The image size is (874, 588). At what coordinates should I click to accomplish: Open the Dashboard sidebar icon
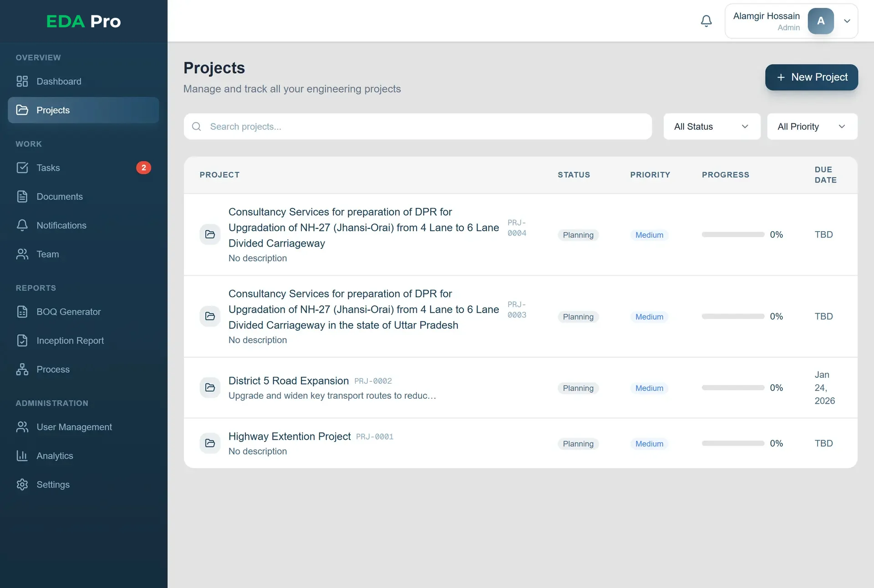[x=23, y=81]
